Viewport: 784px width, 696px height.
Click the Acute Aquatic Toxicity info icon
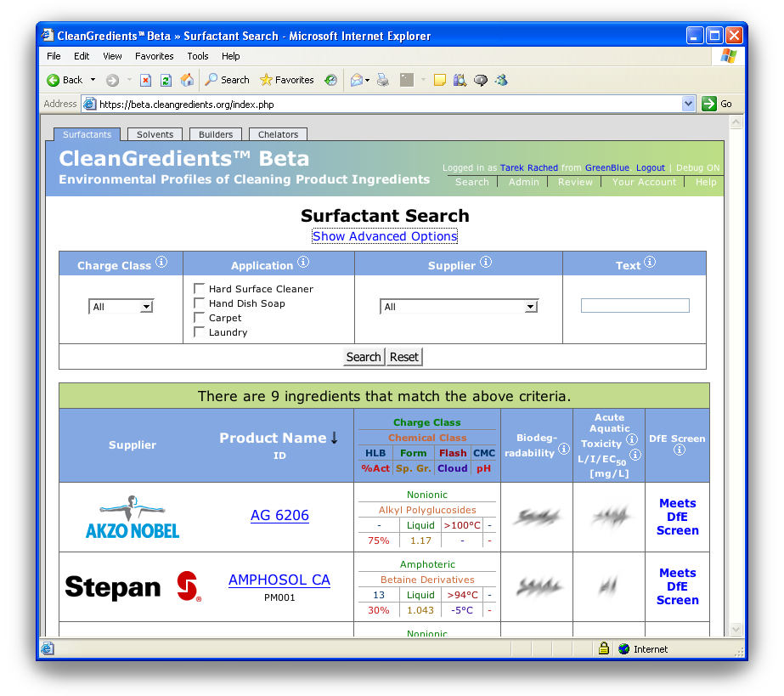(x=631, y=439)
